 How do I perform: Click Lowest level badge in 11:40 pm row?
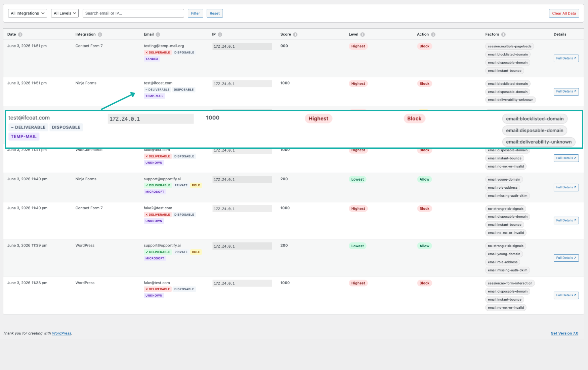click(x=358, y=179)
